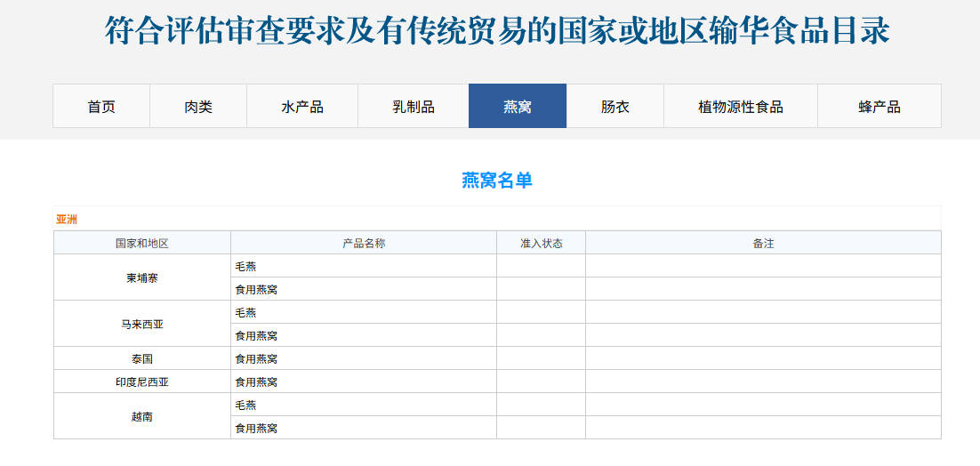The height and width of the screenshot is (466, 980).
Task: Click the 产品名称 column header
Action: pos(364,243)
